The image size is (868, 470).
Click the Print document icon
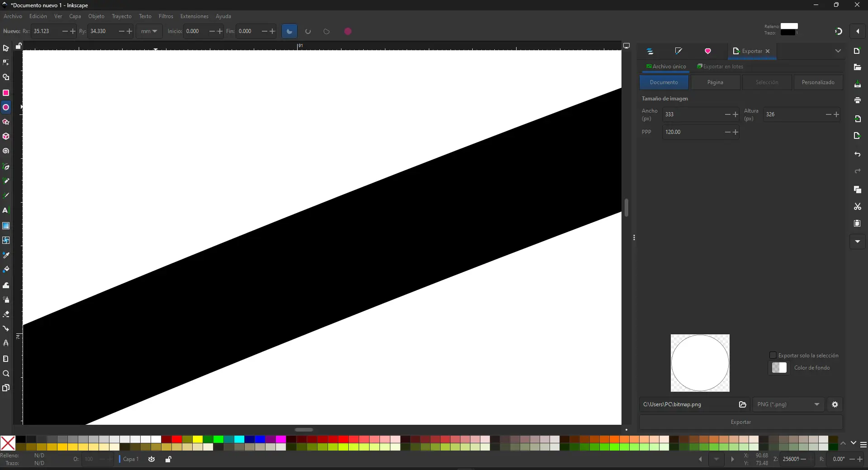(858, 100)
